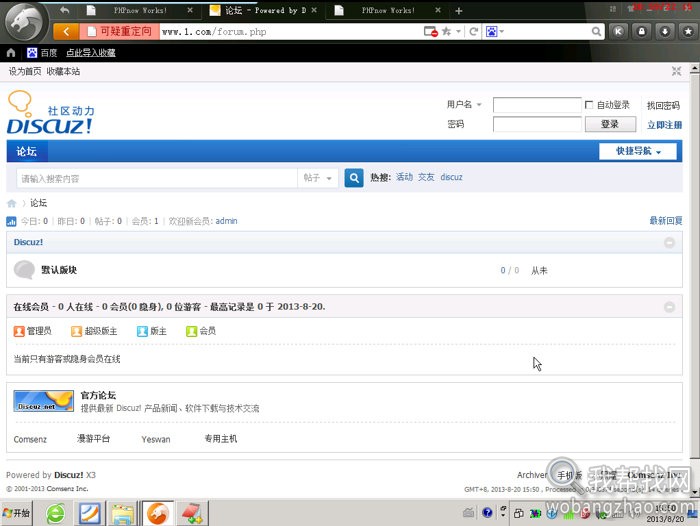
Task: Click the Comsenz friend link
Action: 30,439
